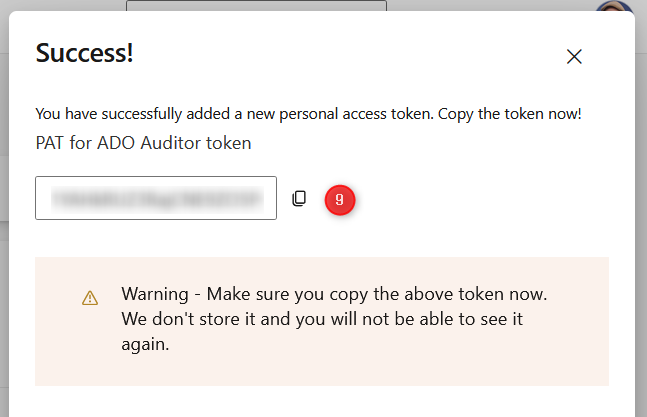
Task: Click the word "again." in the warning
Action: tap(146, 344)
